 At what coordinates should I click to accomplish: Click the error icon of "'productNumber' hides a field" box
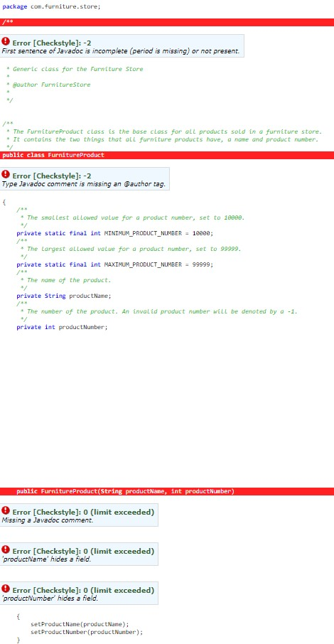tap(6, 589)
